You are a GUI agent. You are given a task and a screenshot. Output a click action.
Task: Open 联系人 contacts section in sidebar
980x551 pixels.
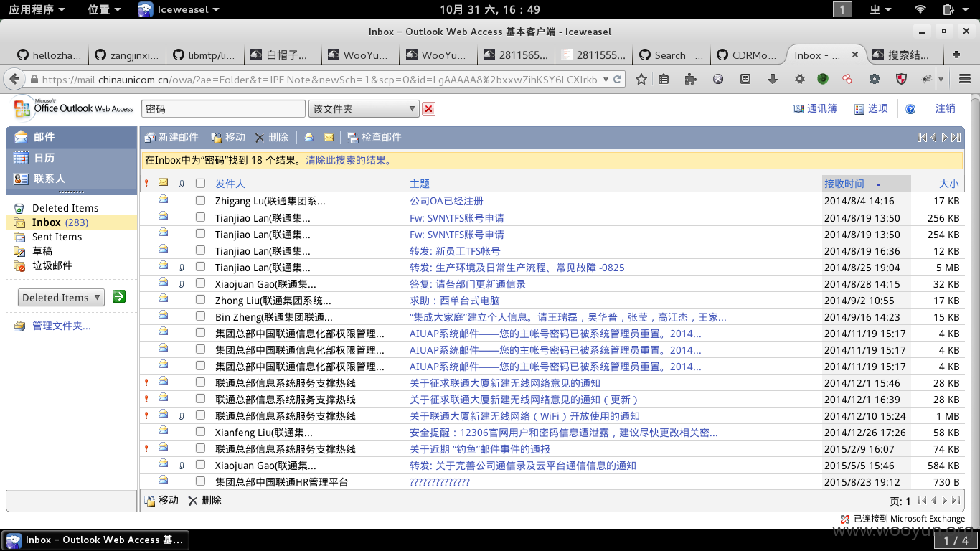(x=71, y=179)
